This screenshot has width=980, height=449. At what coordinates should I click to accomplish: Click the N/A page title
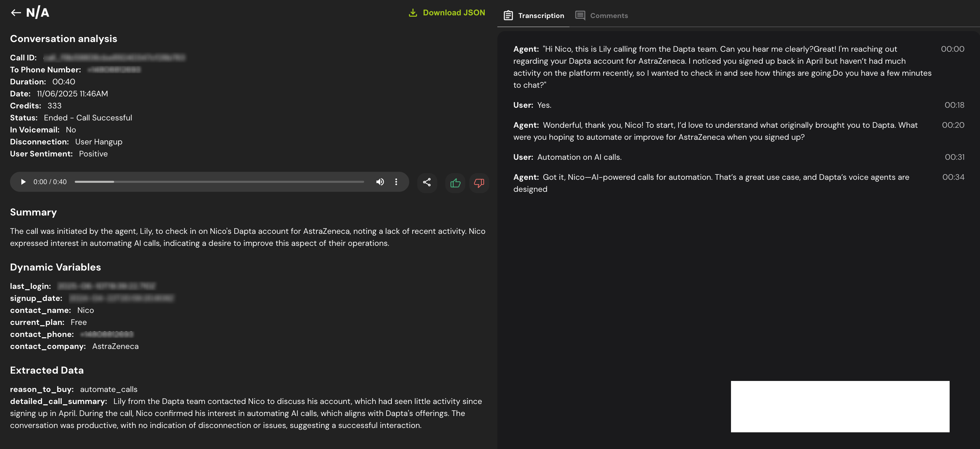(38, 13)
